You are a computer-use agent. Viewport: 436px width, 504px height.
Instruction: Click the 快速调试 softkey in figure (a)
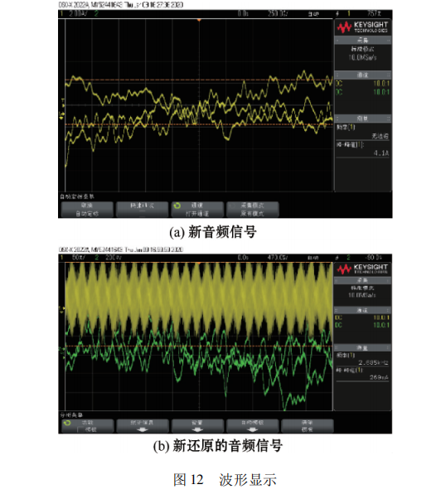click(x=142, y=210)
